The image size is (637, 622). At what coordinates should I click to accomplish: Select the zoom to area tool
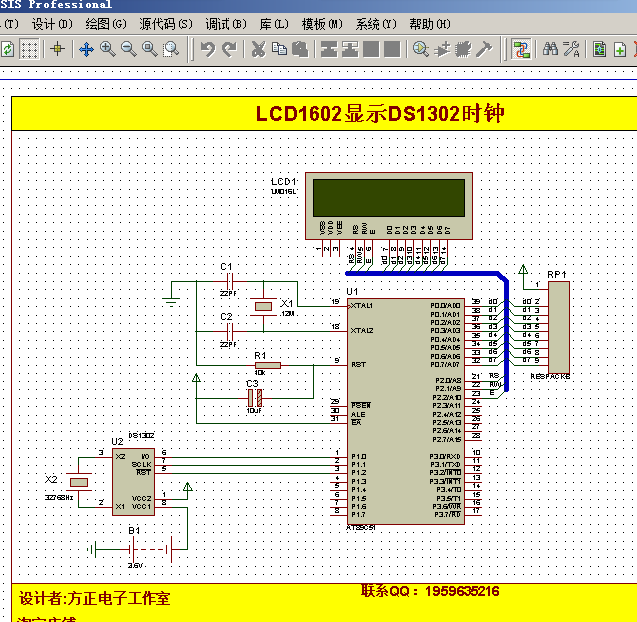(171, 49)
